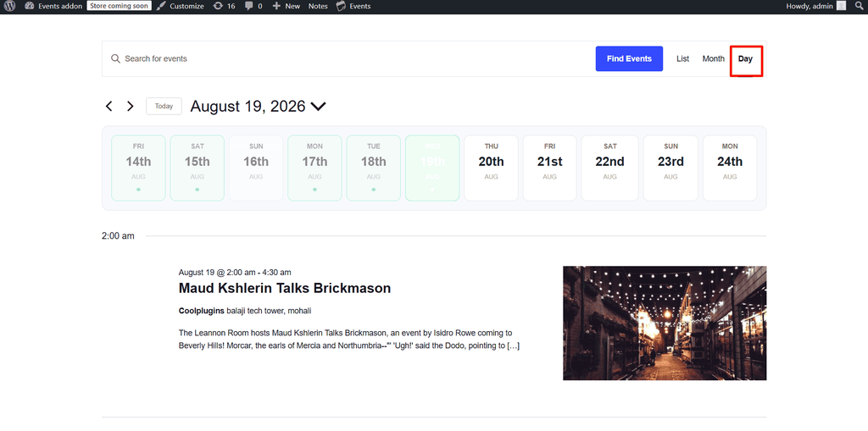Viewport: 868px width, 431px height.
Task: Click the Store coming soon badge
Action: pos(119,6)
